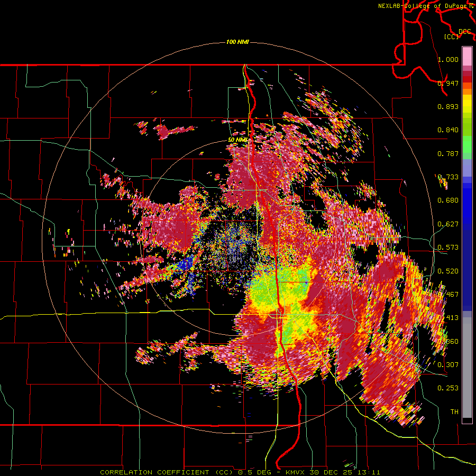Click "CORRELATION COEFFICIENT" in the bottom caption
Image resolution: width=476 pixels, height=476 pixels.
point(154,472)
